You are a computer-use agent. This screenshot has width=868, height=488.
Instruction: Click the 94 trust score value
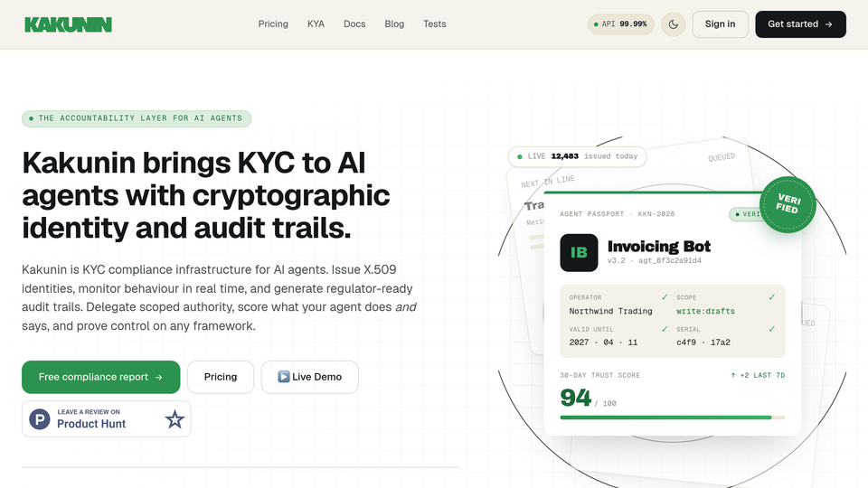click(x=575, y=398)
